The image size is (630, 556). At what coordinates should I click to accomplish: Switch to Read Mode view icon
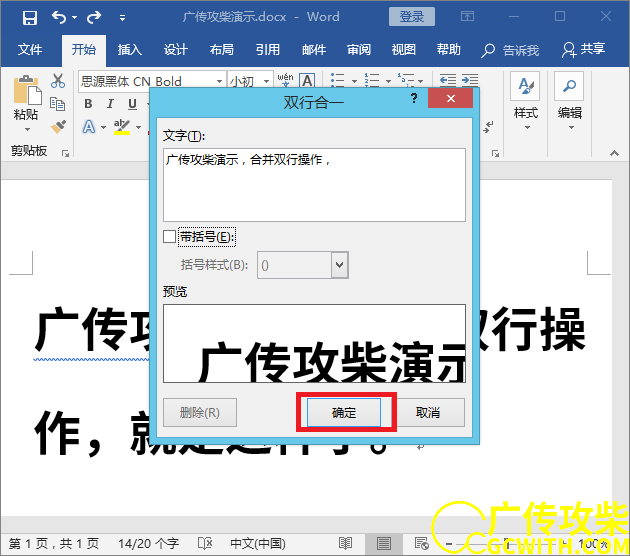click(x=346, y=544)
